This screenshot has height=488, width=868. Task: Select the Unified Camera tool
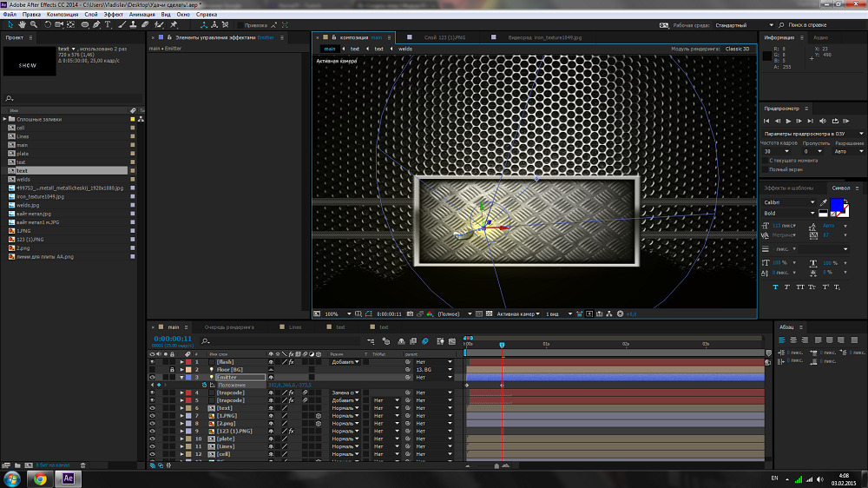(x=59, y=25)
